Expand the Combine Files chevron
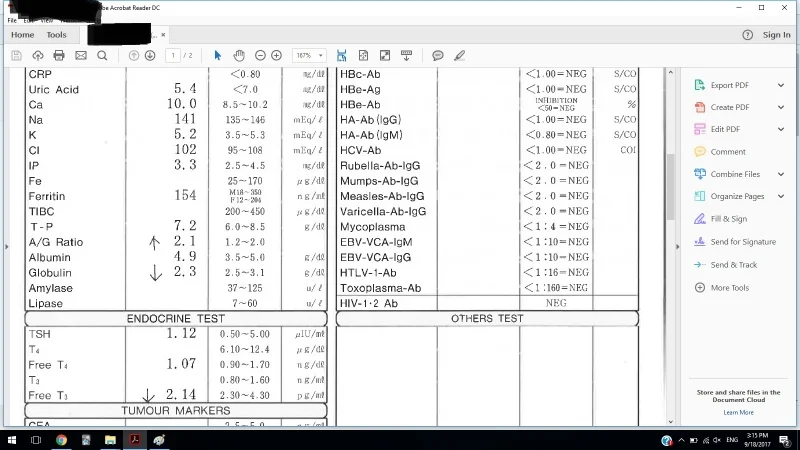The image size is (800, 450). 781,174
